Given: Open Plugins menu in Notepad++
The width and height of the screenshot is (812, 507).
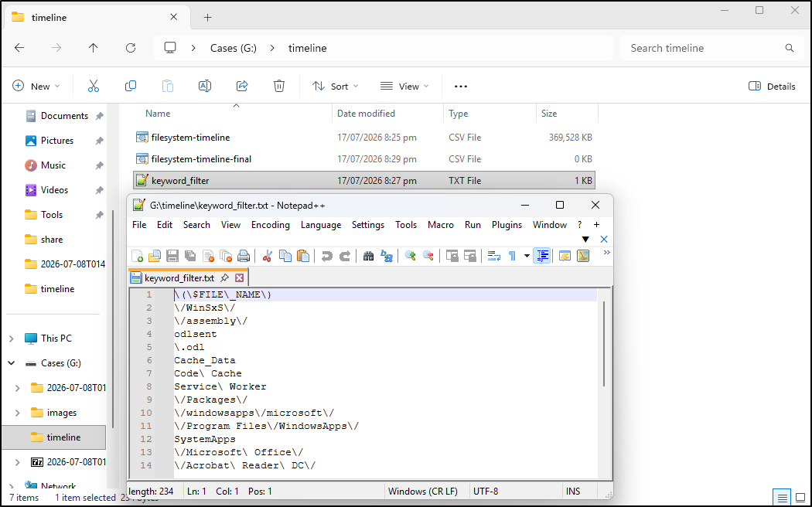Looking at the screenshot, I should point(507,225).
